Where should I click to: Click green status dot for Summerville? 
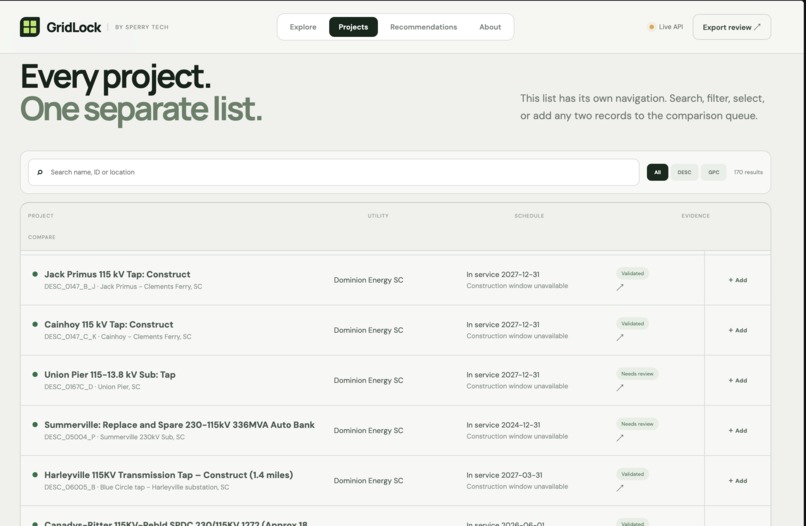[x=35, y=424]
